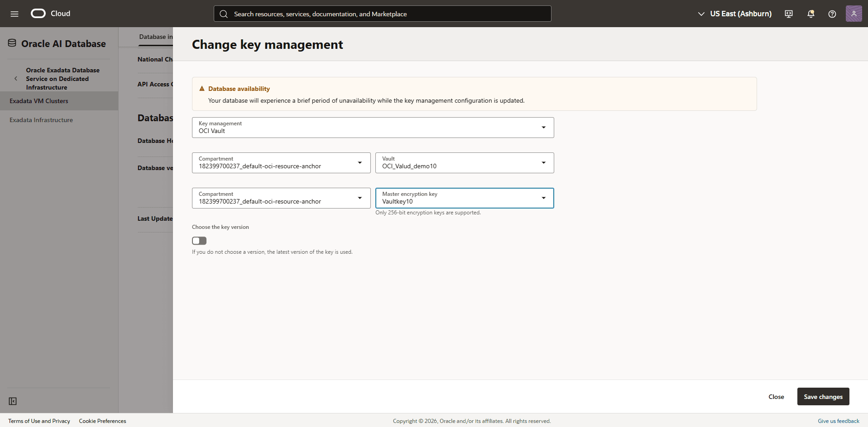Open the key Compartment dropdown

(x=281, y=198)
